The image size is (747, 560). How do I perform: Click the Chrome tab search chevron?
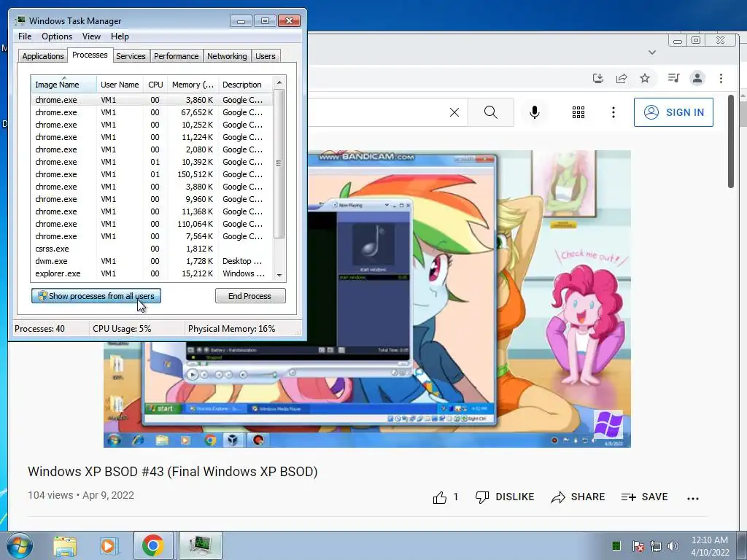652,52
